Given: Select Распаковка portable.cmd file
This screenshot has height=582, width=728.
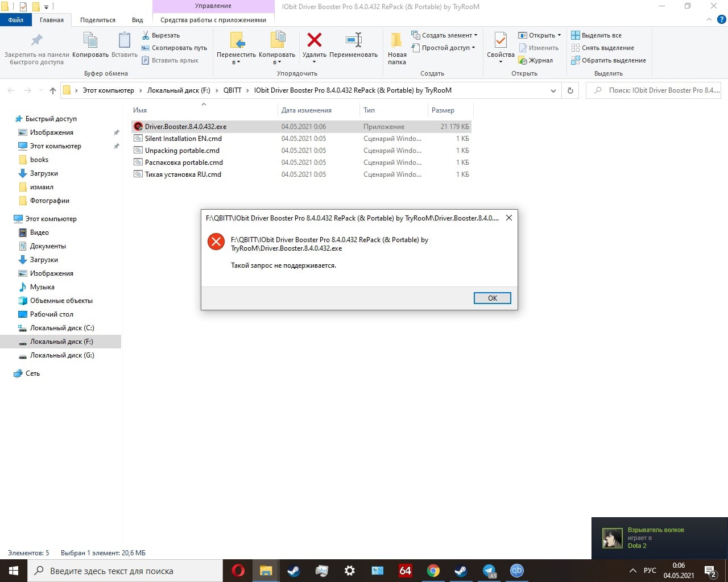Looking at the screenshot, I should [x=301, y=162].
